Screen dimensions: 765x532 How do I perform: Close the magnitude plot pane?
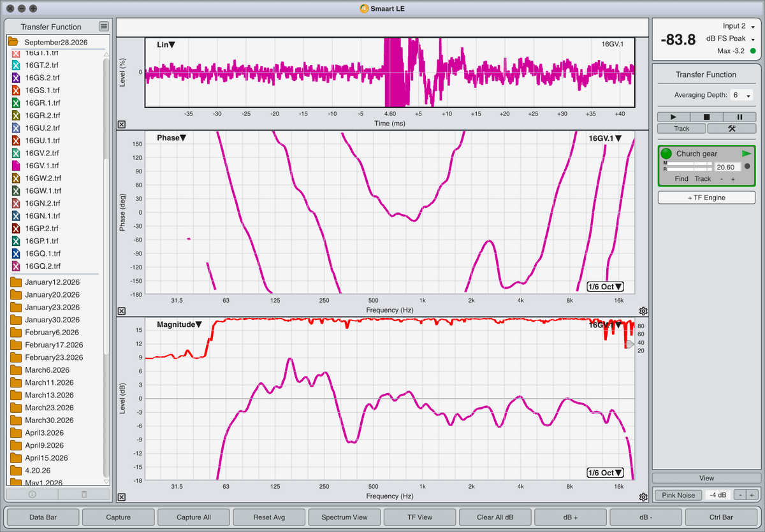[122, 497]
